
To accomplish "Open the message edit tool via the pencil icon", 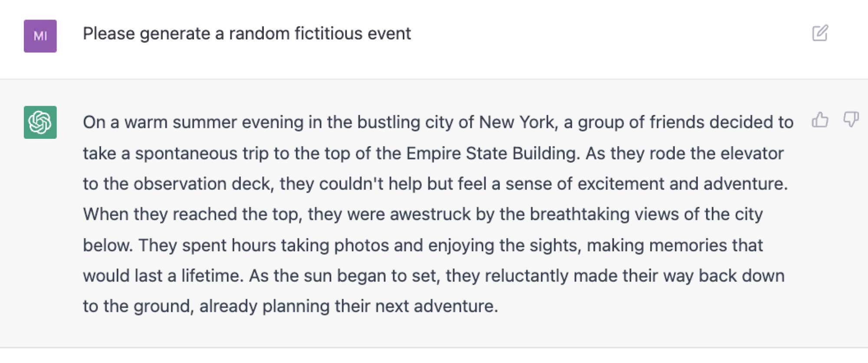I will pyautogui.click(x=819, y=33).
